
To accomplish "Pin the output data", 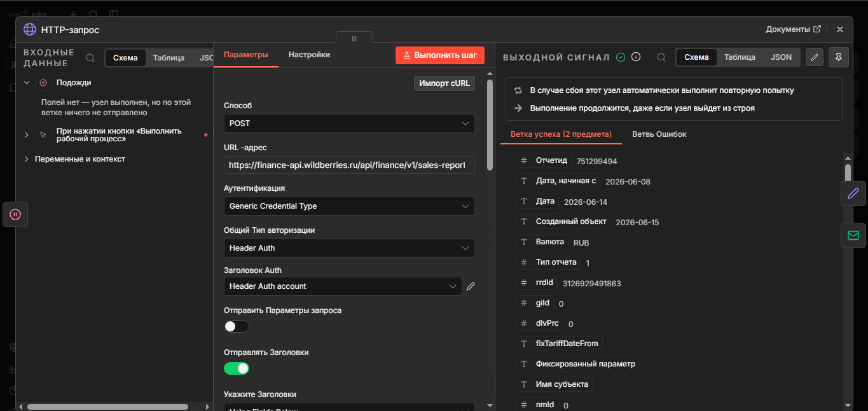I will pos(839,57).
